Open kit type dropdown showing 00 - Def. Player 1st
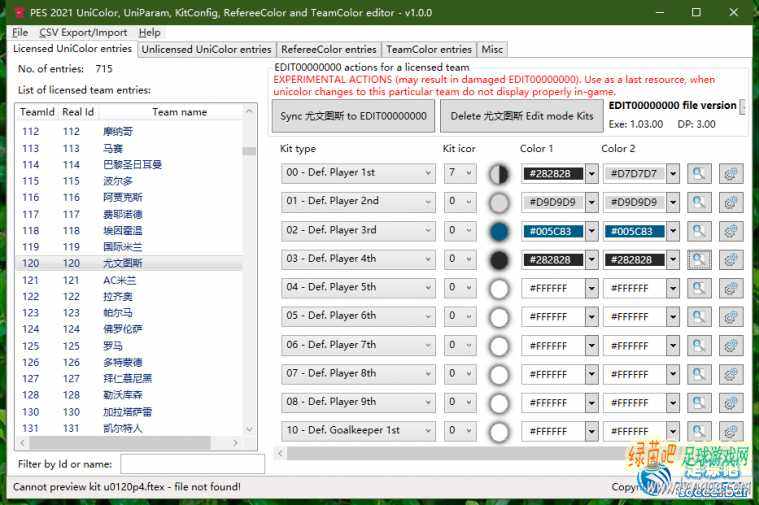 [x=358, y=173]
